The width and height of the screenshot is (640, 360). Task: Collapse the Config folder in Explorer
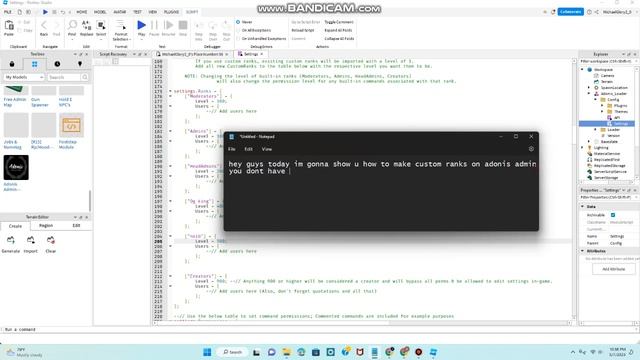point(596,99)
